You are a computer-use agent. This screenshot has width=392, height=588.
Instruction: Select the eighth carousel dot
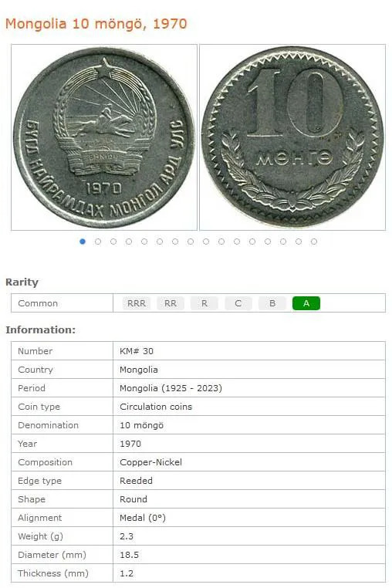[191, 242]
